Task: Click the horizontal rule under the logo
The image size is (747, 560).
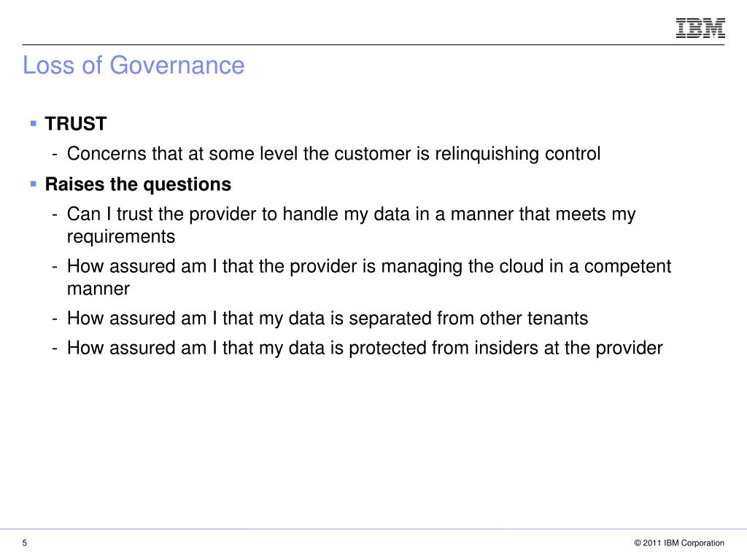Action: click(373, 44)
